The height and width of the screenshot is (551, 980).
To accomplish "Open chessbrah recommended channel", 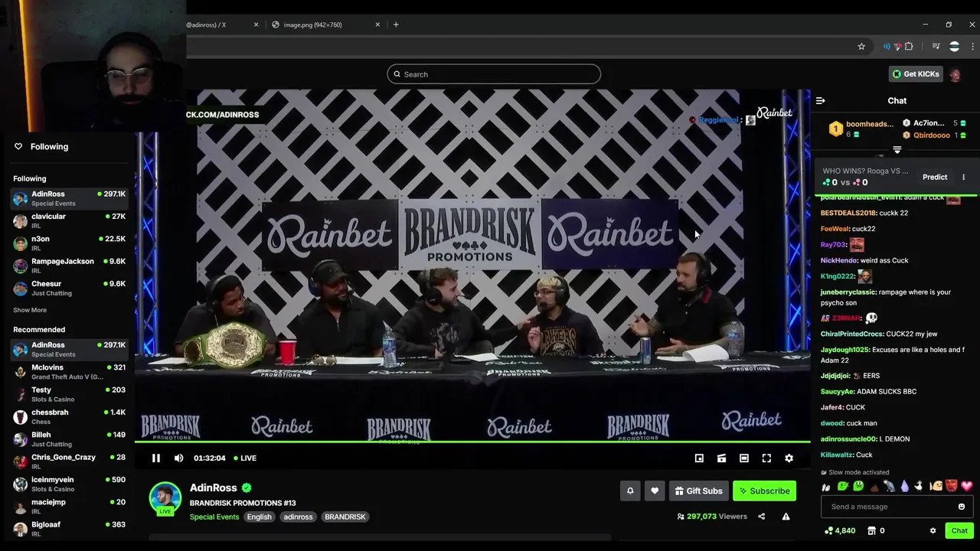I will pyautogui.click(x=70, y=416).
